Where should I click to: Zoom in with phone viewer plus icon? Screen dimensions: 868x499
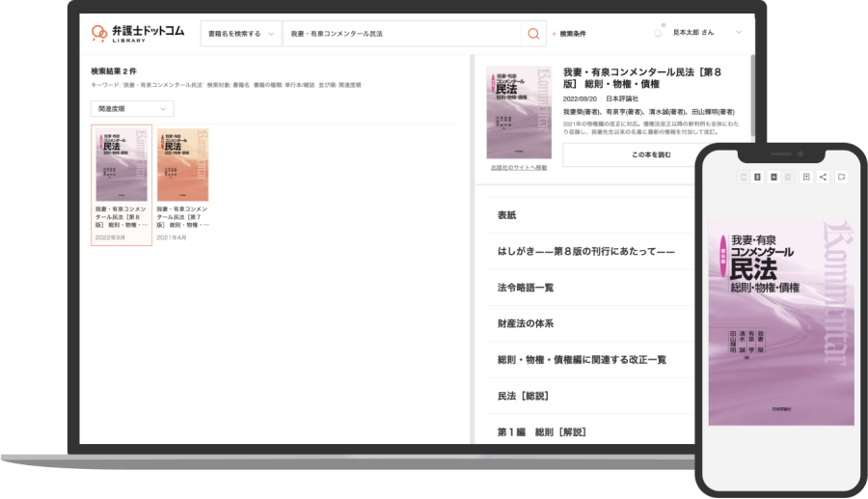point(773,177)
